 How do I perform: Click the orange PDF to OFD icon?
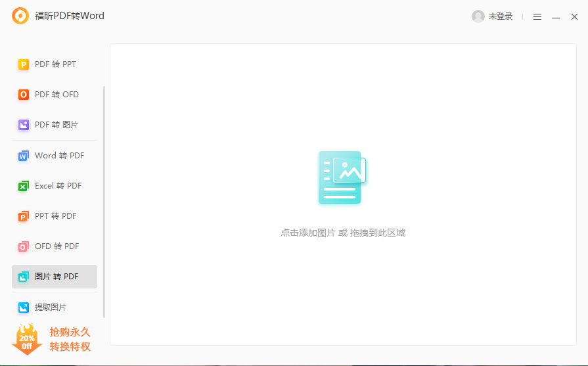23,95
